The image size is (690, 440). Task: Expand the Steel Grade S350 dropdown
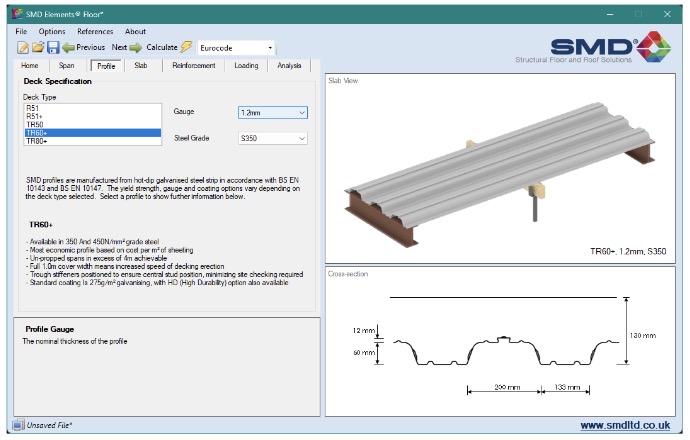[273, 138]
